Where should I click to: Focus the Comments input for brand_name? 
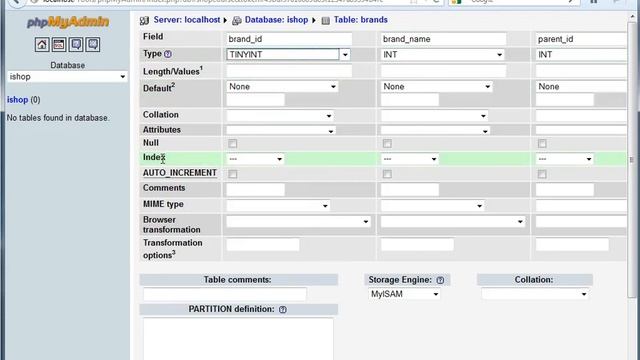[410, 189]
